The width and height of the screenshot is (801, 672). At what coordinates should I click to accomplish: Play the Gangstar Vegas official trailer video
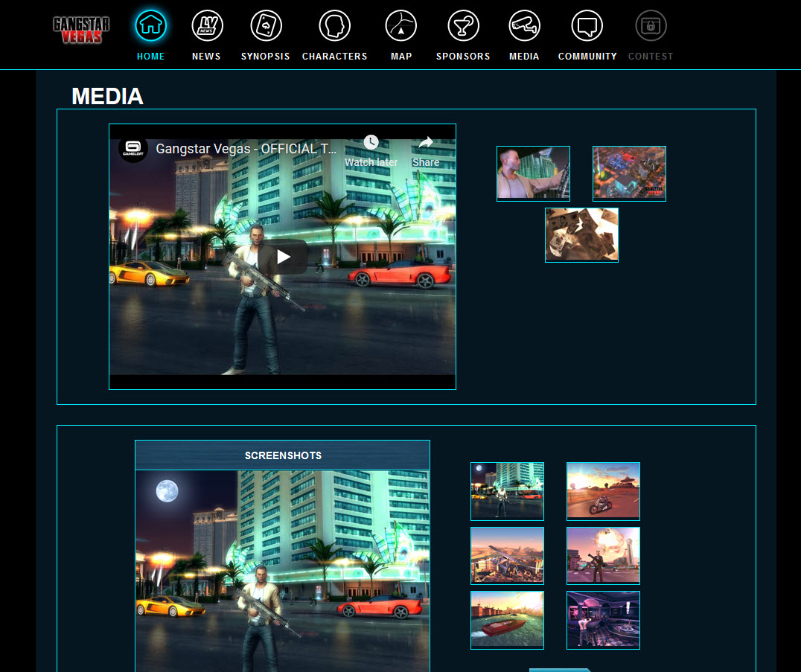tap(283, 257)
